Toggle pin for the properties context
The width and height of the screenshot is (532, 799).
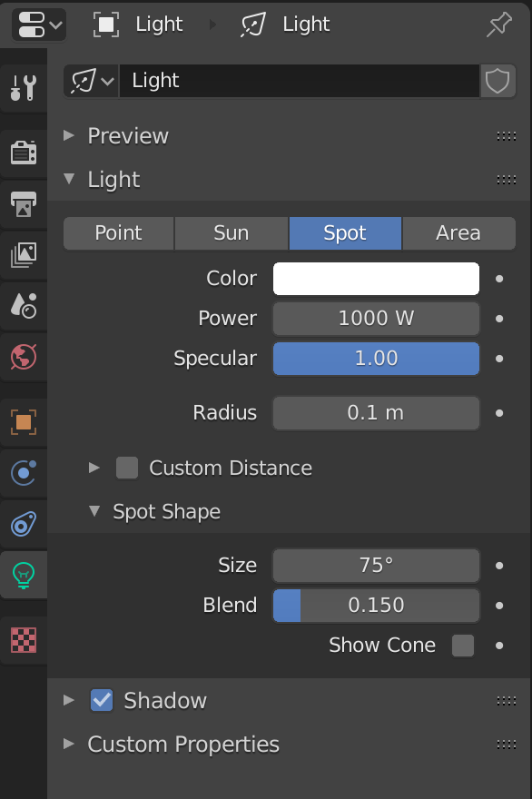499,25
